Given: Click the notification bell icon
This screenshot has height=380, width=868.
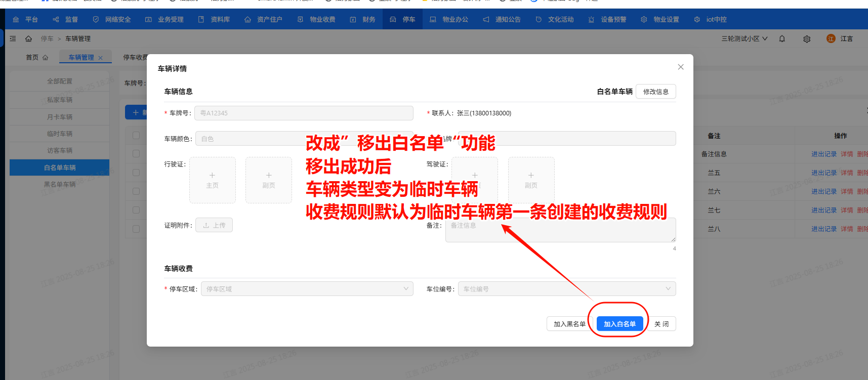Looking at the screenshot, I should 782,39.
